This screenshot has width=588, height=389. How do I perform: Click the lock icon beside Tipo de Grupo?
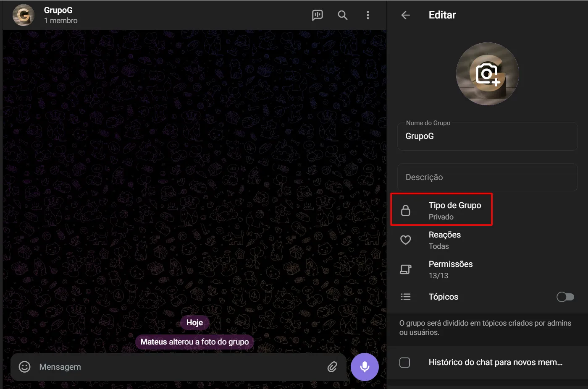(406, 210)
